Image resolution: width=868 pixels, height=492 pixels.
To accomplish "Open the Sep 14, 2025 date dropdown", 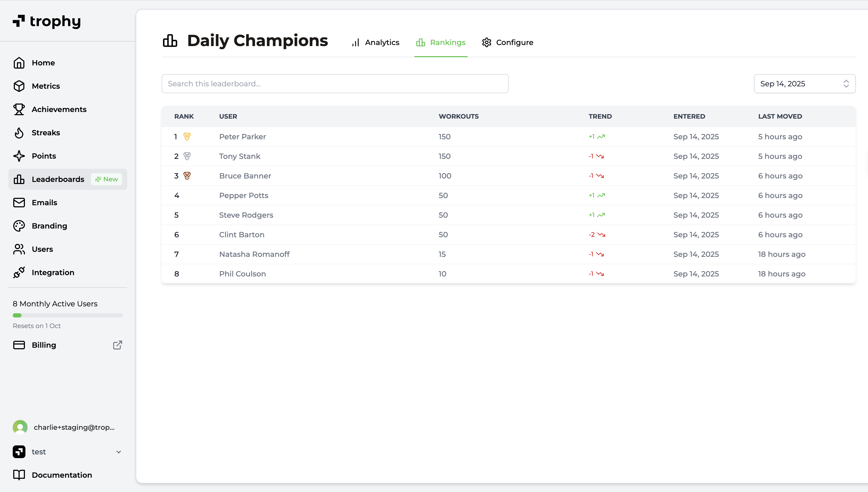I will (x=804, y=84).
